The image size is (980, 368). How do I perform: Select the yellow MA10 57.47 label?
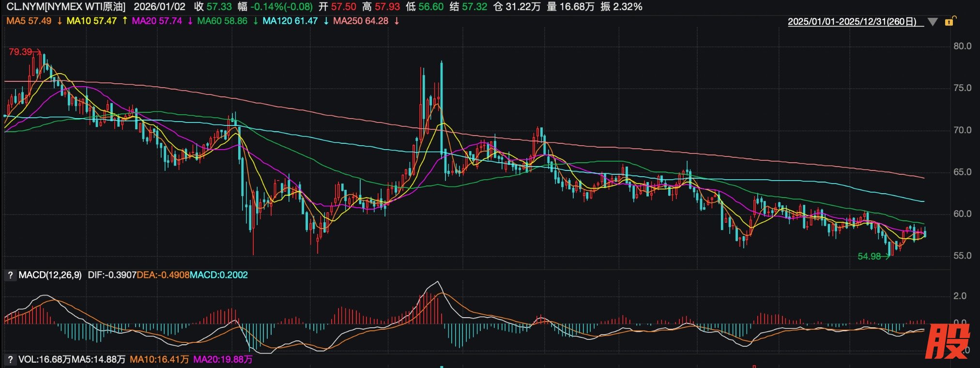click(92, 21)
